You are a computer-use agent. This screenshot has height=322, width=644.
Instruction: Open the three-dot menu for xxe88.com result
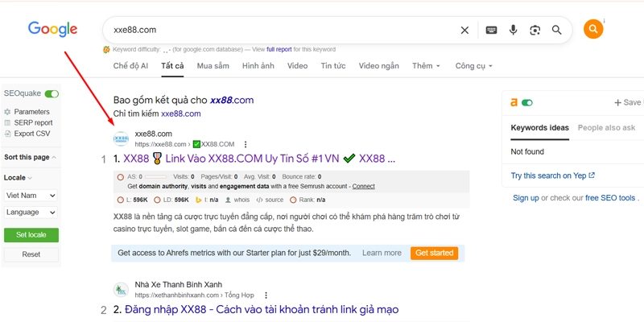[x=246, y=144]
